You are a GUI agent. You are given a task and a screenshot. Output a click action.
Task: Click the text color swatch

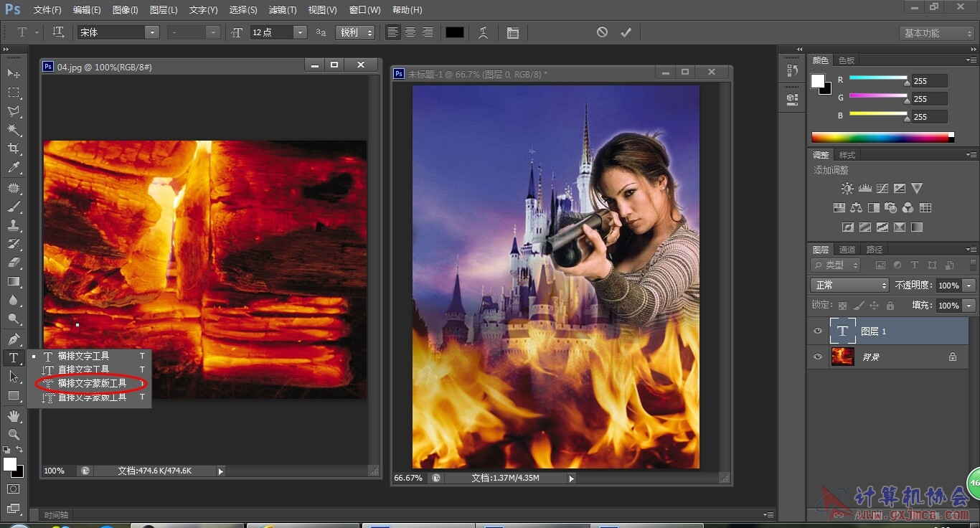pos(455,32)
